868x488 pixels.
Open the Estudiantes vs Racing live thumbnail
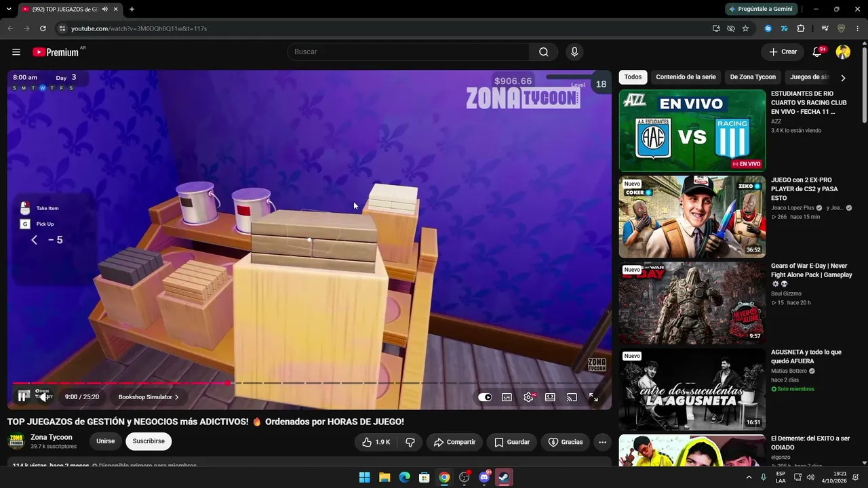[x=692, y=131]
